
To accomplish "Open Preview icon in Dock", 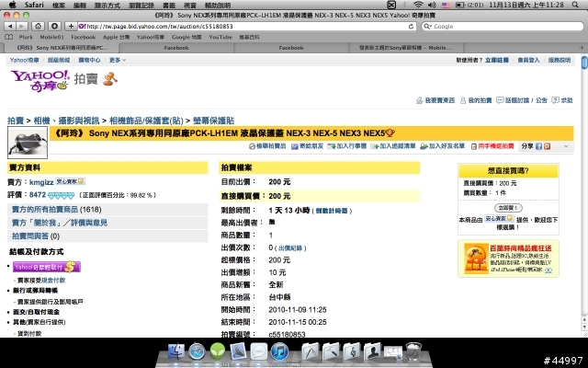I will (238, 351).
